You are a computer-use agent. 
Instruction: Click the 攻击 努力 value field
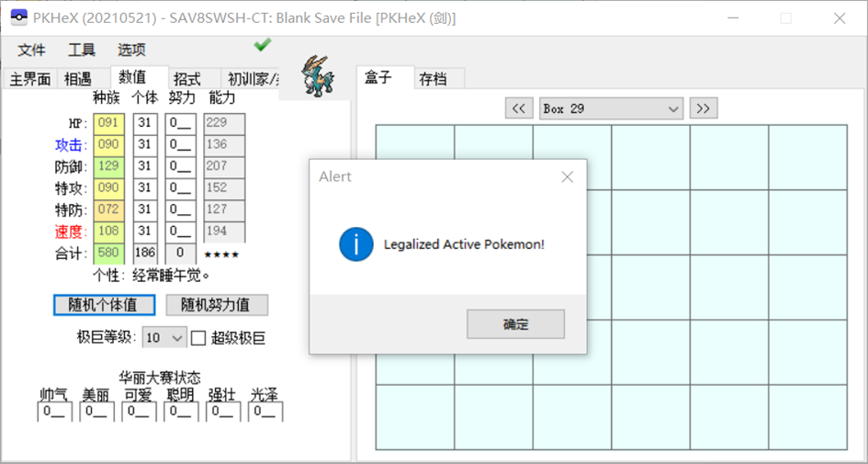[180, 145]
